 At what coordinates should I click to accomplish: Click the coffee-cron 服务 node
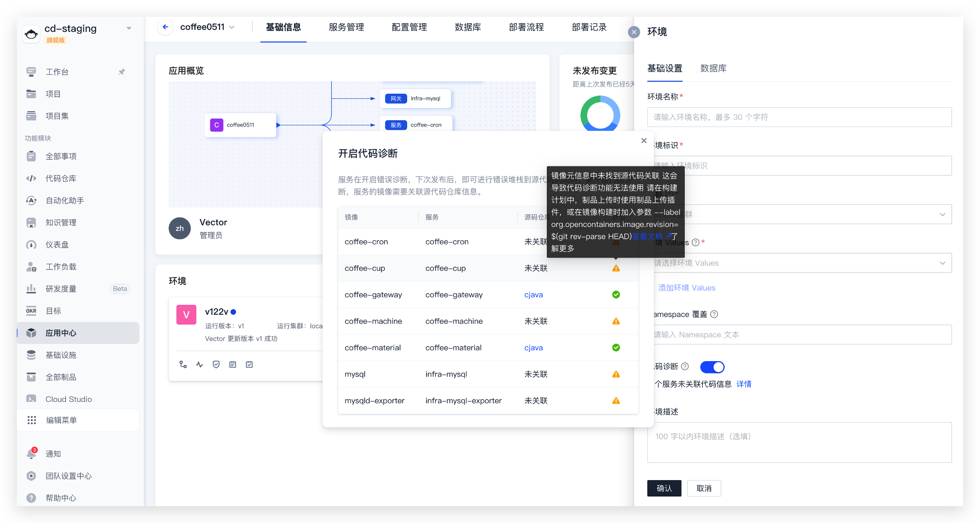coord(416,125)
